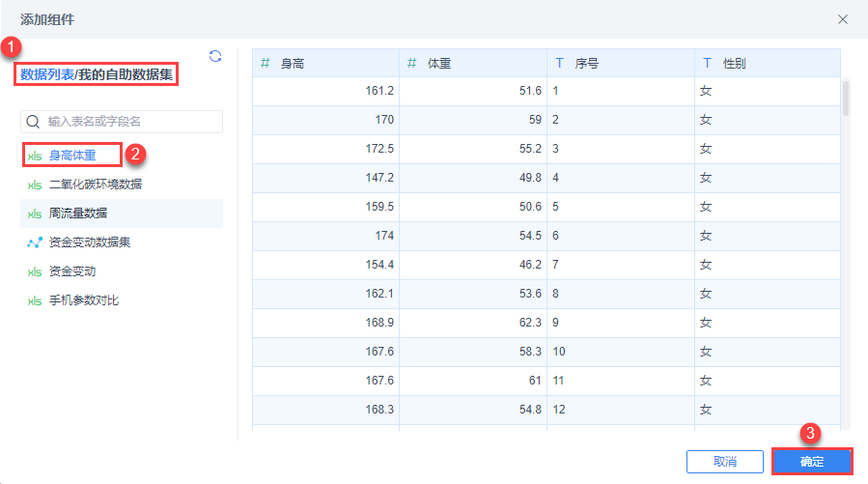Open the 数据列表 breadcrumb link
The height and width of the screenshot is (484, 868).
(x=47, y=74)
